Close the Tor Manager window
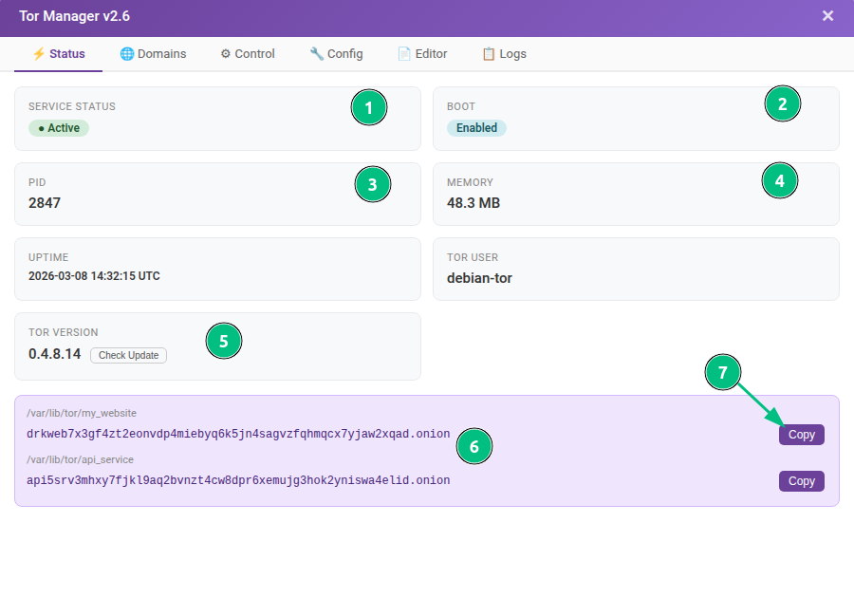854x616 pixels. (x=827, y=16)
